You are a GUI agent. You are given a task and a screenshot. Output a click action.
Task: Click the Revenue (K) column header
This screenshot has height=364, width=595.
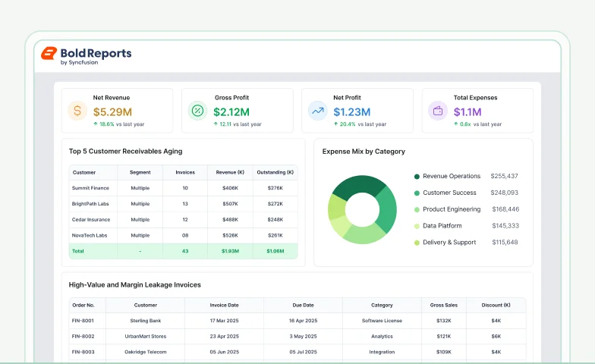pyautogui.click(x=230, y=172)
